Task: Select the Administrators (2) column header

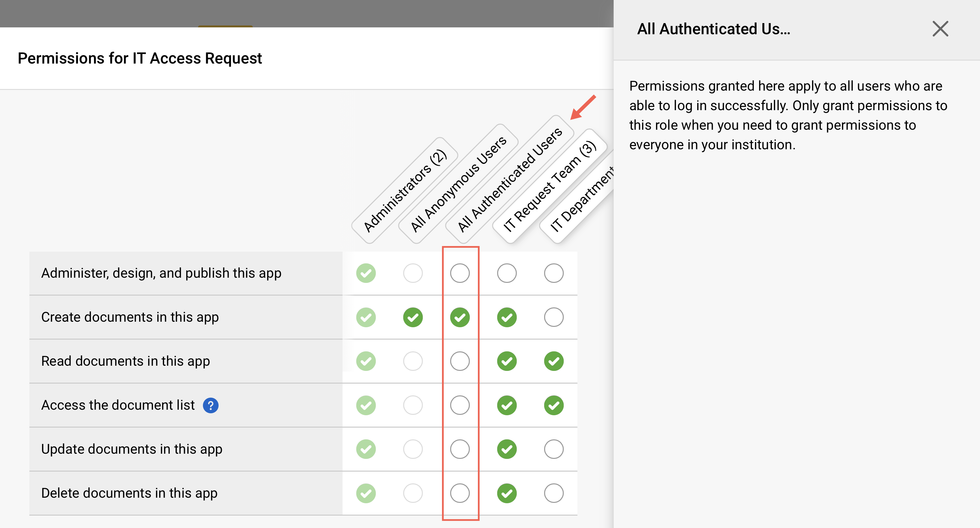Action: tap(405, 190)
